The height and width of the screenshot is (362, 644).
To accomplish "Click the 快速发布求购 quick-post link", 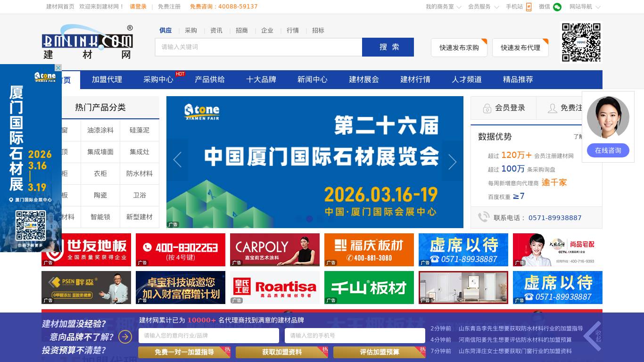I will tap(459, 47).
